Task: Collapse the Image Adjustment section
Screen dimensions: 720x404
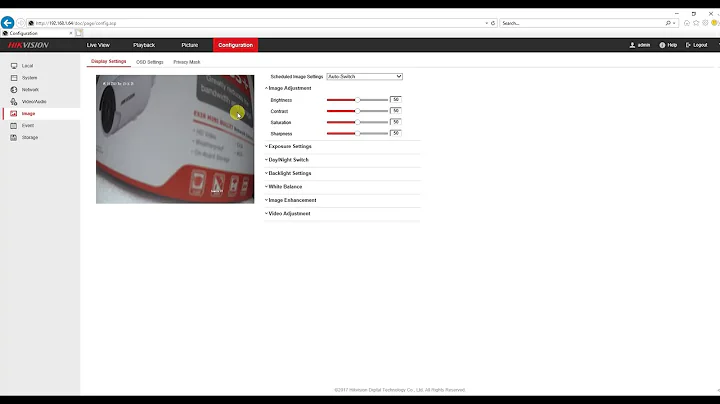Action: (x=288, y=88)
